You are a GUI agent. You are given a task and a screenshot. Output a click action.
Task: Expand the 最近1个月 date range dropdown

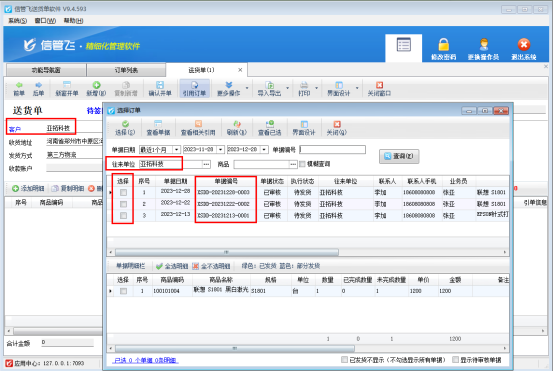click(176, 150)
